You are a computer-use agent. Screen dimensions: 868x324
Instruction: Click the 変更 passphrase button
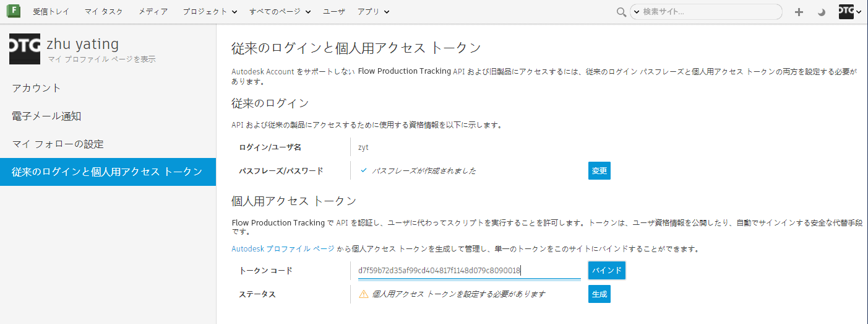[x=599, y=171]
